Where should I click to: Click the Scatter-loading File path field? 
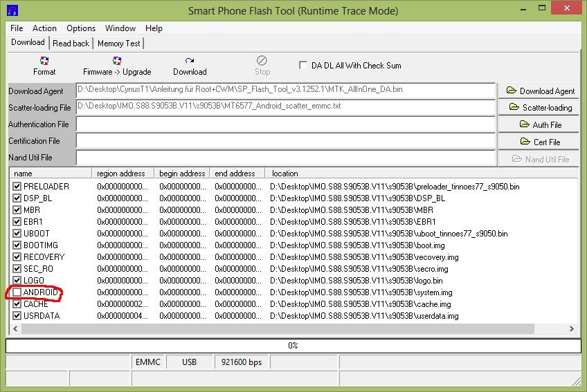point(286,107)
